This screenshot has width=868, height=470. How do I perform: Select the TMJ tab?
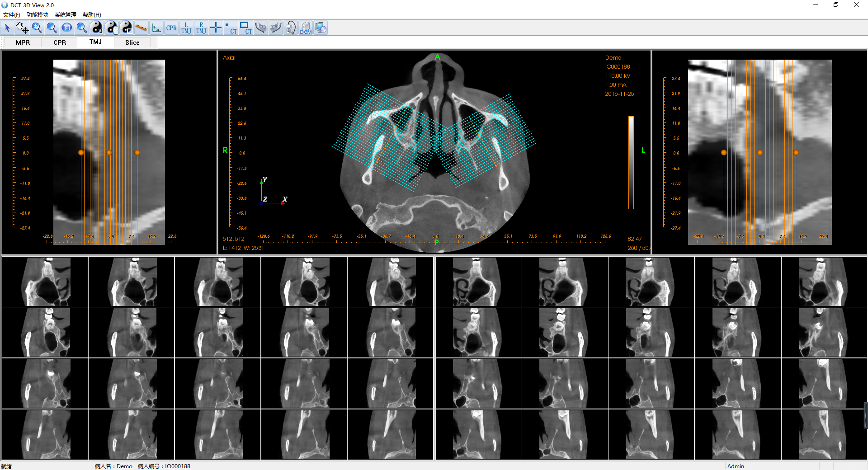click(95, 42)
